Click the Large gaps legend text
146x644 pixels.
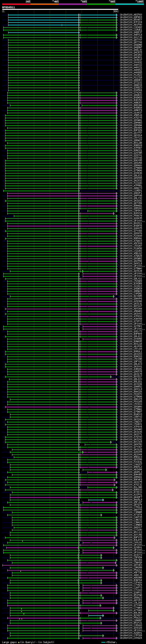click(x=28, y=642)
